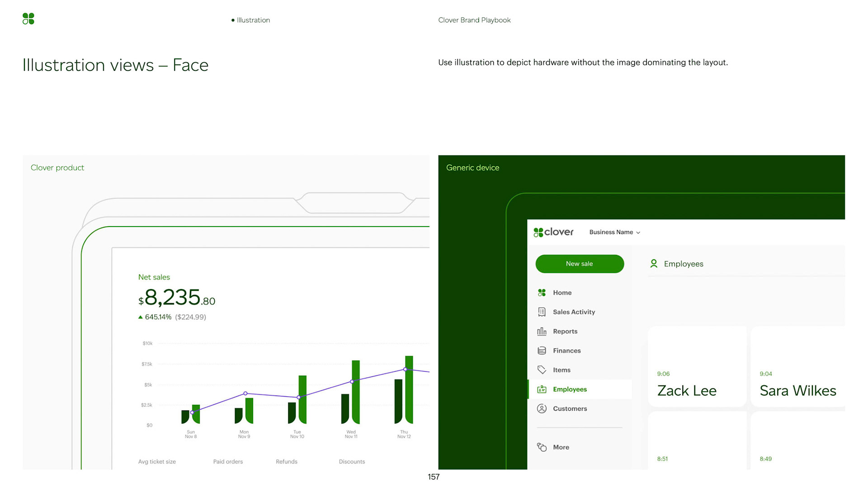868x488 pixels.
Task: Click the Wed Nov 11 chart bars
Action: pos(350,392)
